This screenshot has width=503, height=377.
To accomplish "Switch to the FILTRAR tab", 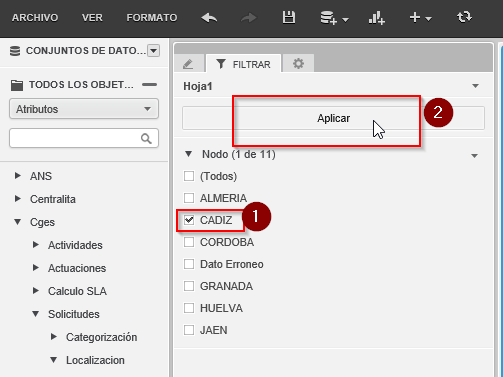I will click(243, 64).
